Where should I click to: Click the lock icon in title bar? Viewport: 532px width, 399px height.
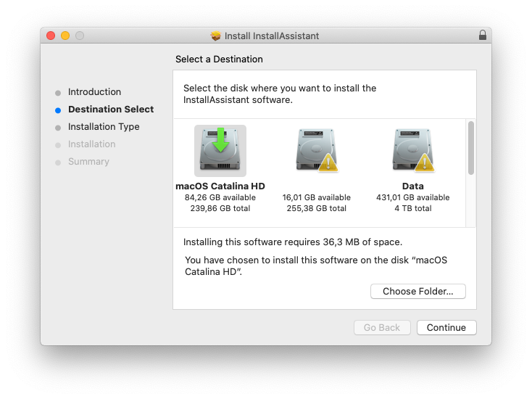point(483,35)
